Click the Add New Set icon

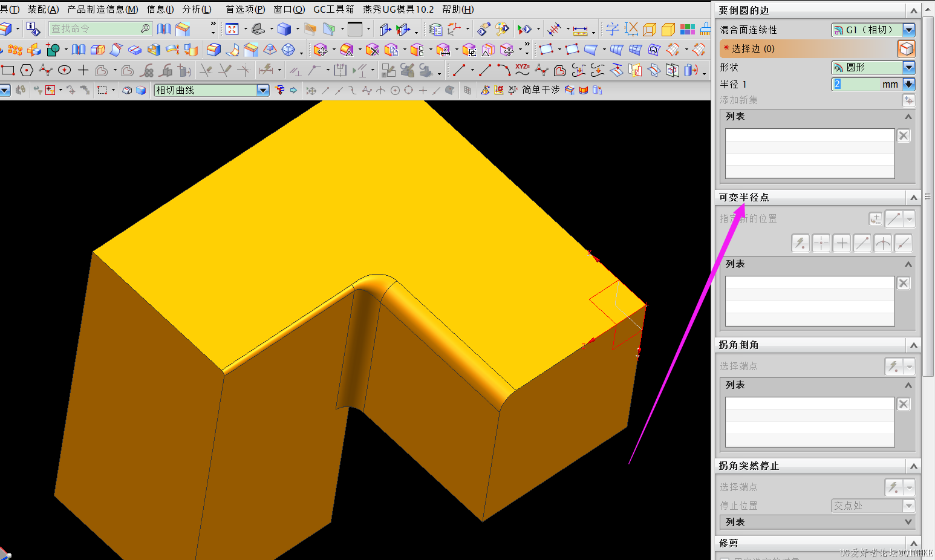pos(908,100)
